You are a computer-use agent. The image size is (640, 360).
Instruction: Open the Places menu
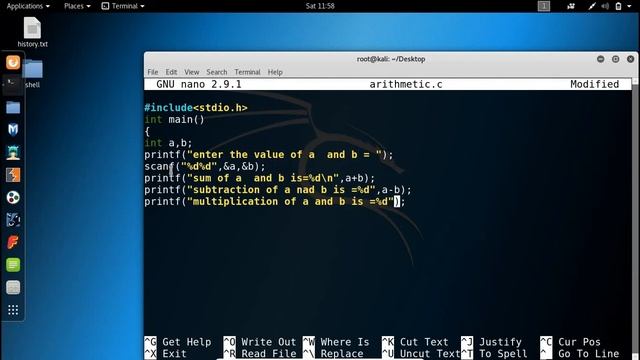click(77, 6)
